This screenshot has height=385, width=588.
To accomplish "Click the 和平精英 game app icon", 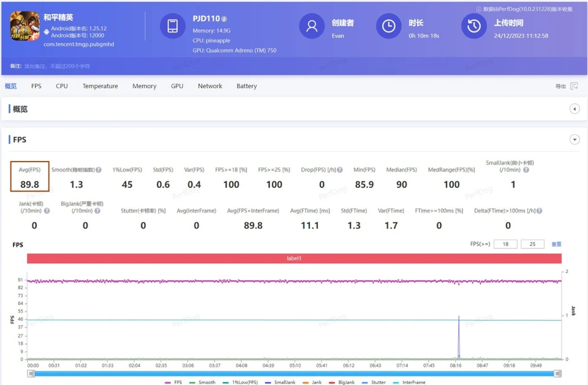I will [x=24, y=26].
